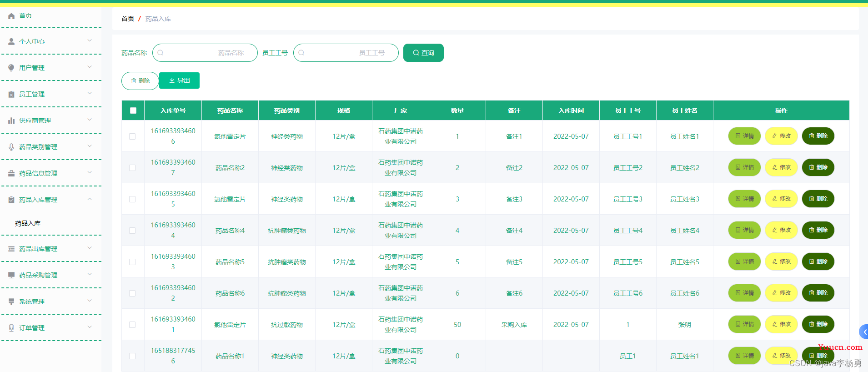This screenshot has height=372, width=868.
Task: View 详情 for the 备注1 row
Action: (x=744, y=136)
